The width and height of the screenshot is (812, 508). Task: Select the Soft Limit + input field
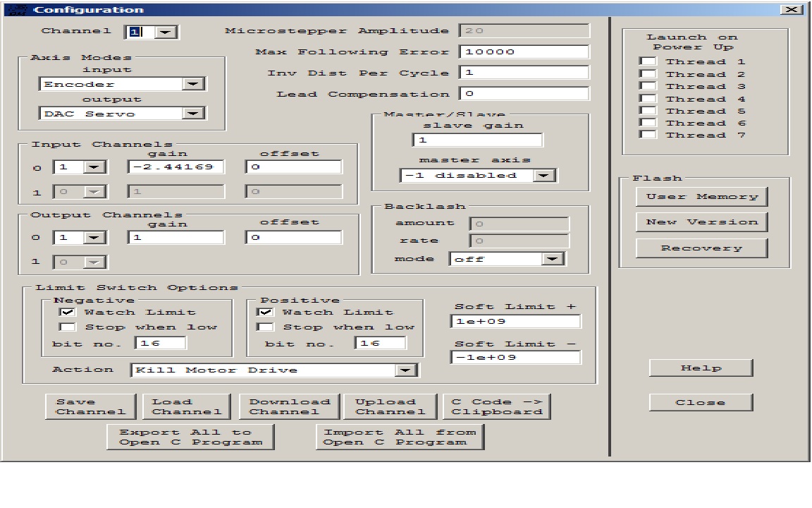tap(515, 322)
